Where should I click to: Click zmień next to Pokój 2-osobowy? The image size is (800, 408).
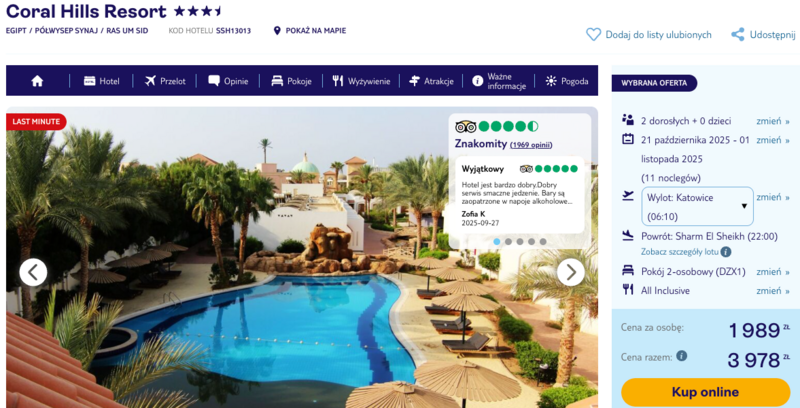[772, 272]
